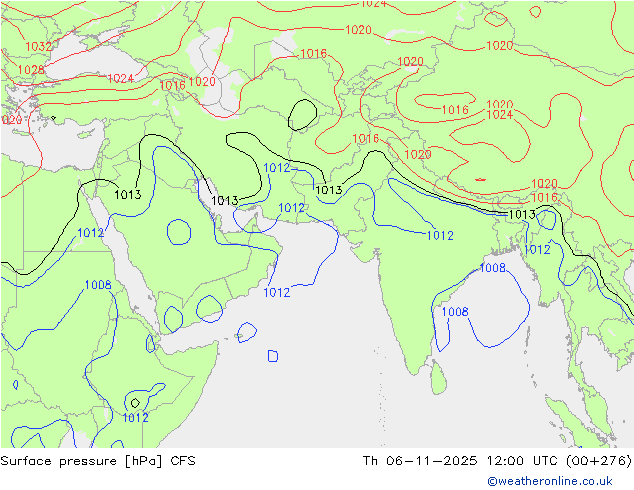Click the black 1013 label near the Persian Gulf
This screenshot has height=490, width=634.
tap(225, 201)
